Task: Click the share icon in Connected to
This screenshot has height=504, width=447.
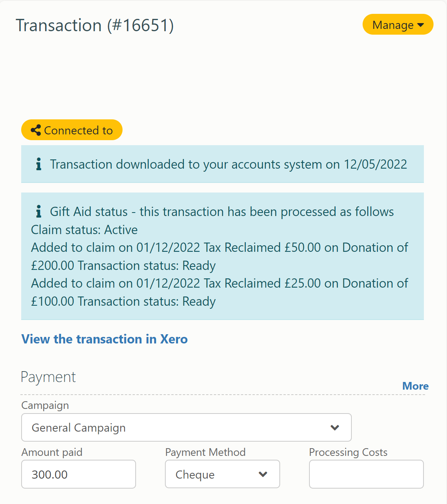Action: click(36, 130)
